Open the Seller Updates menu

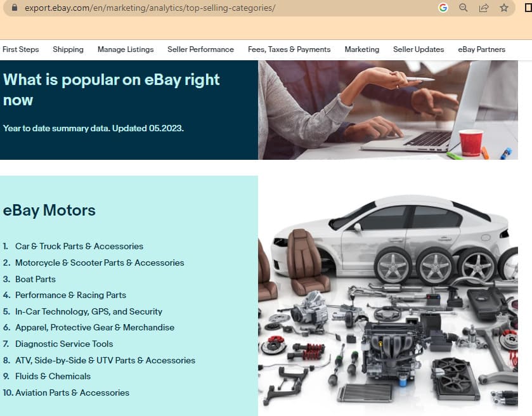pyautogui.click(x=418, y=49)
